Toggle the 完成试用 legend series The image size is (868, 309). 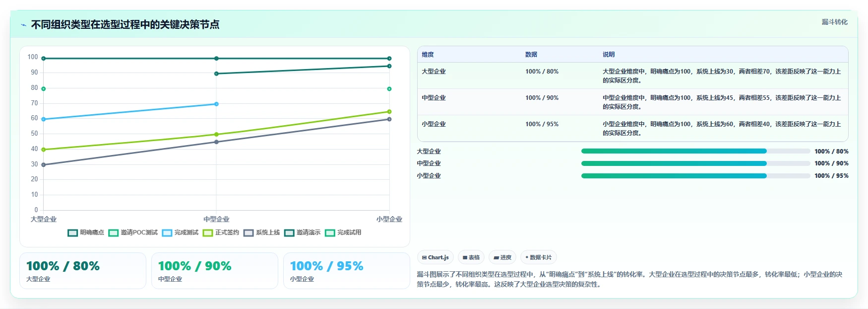(x=343, y=232)
